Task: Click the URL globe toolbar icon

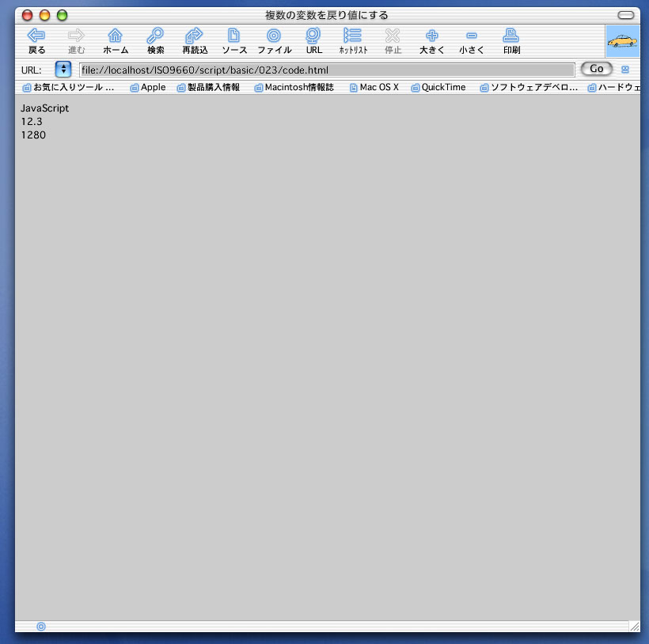Action: [x=313, y=40]
